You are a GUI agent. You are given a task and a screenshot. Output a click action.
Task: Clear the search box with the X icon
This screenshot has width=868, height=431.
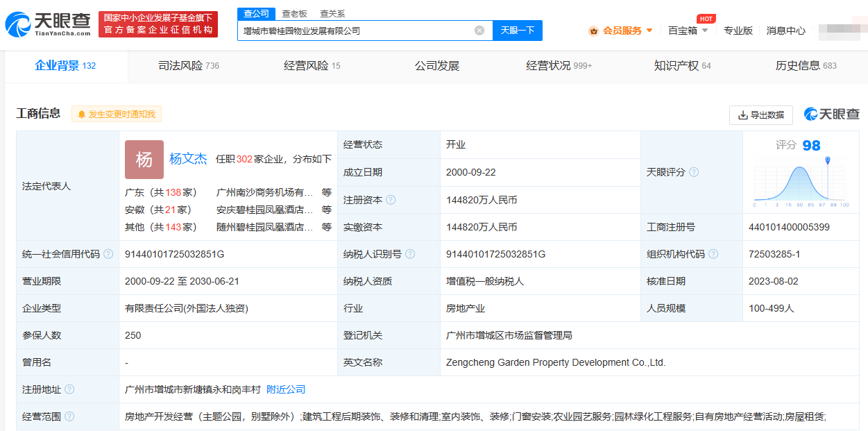pos(479,31)
